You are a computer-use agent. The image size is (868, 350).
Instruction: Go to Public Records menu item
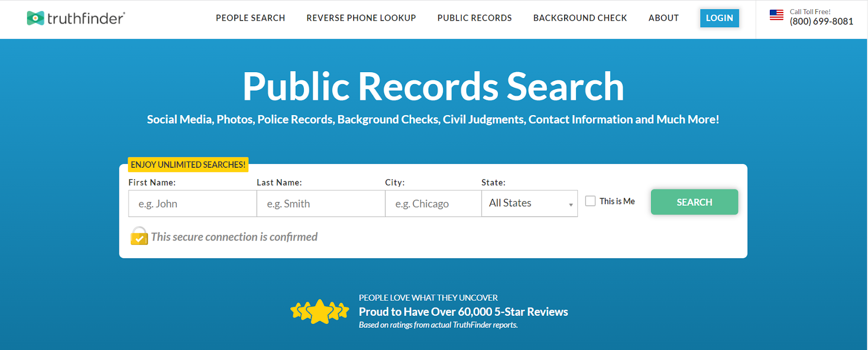tap(475, 18)
